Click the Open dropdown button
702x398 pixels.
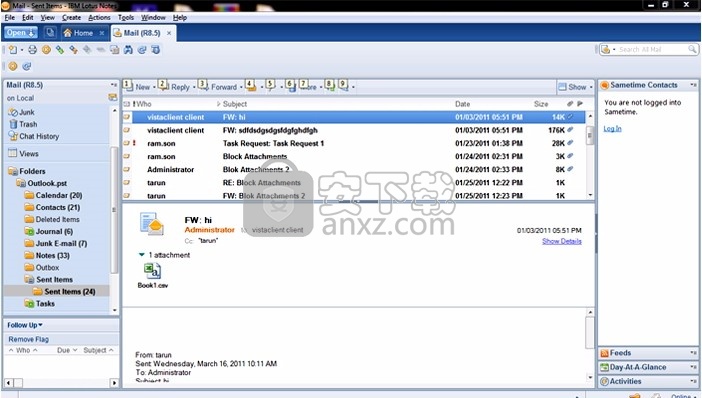point(21,33)
